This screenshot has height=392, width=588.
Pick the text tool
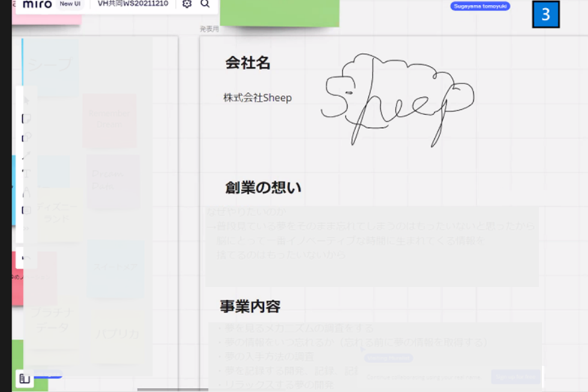26,173
